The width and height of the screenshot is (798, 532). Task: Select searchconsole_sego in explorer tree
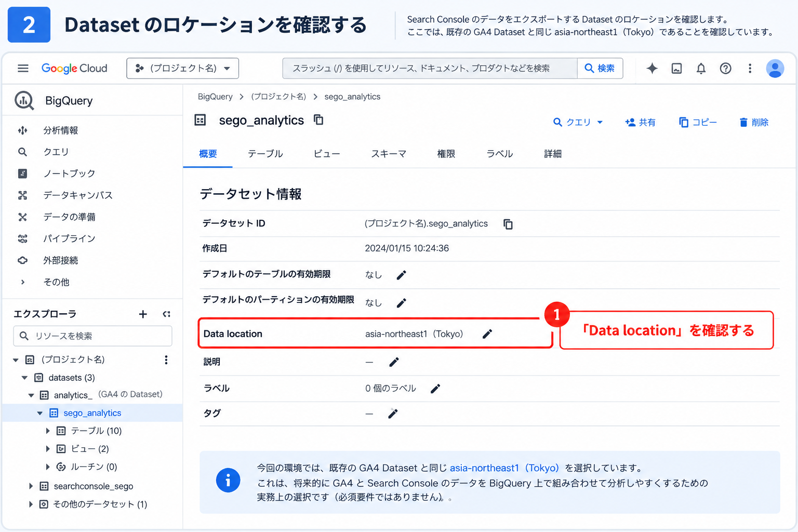point(94,486)
